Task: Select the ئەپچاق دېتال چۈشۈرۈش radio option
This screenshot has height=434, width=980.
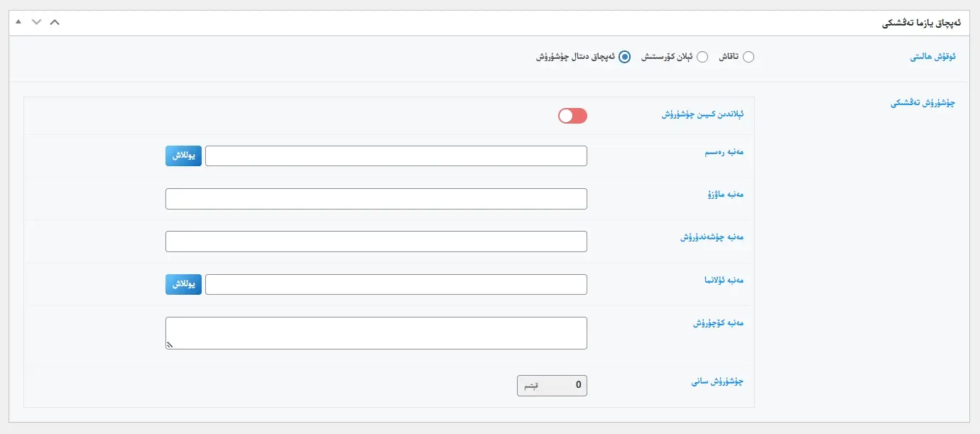Action: pyautogui.click(x=624, y=56)
